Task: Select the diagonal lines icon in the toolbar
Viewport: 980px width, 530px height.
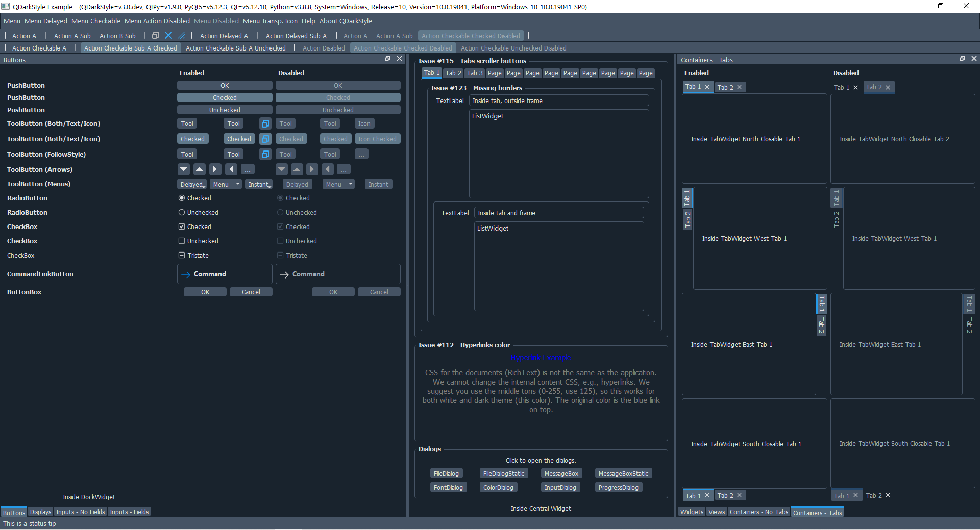Action: (x=181, y=36)
